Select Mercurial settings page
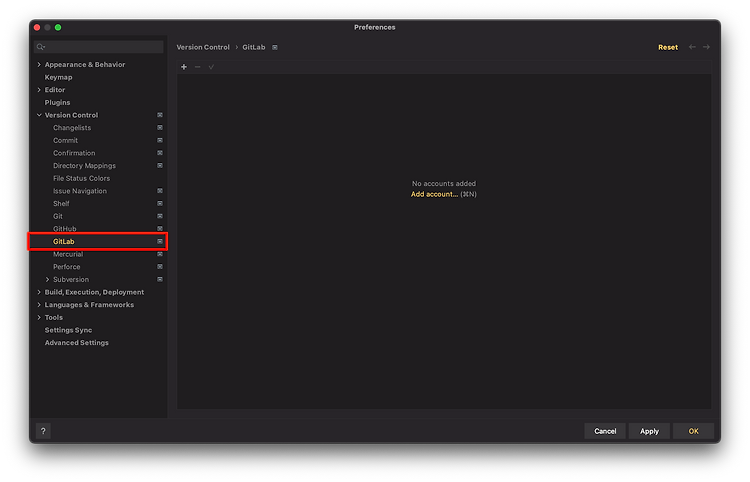This screenshot has height=482, width=750. (x=68, y=254)
